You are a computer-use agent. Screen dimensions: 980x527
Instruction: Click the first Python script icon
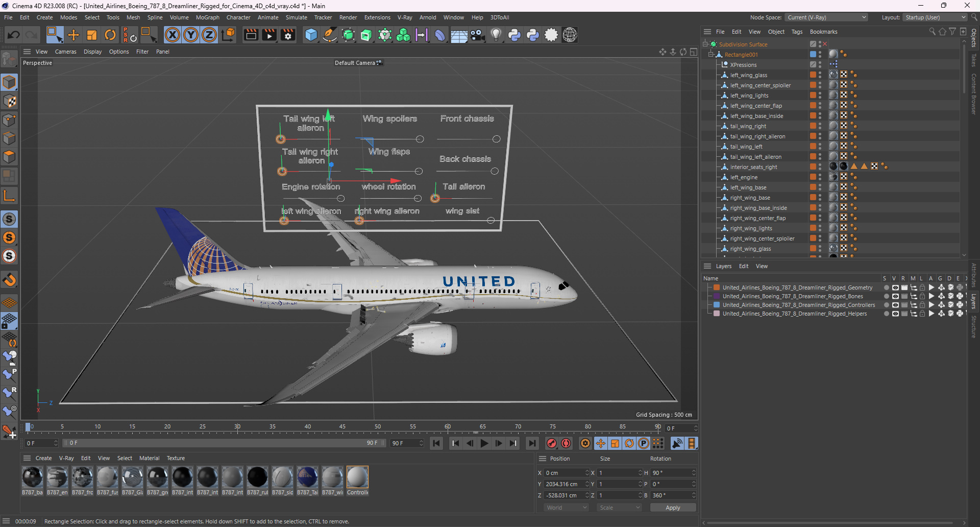(514, 35)
